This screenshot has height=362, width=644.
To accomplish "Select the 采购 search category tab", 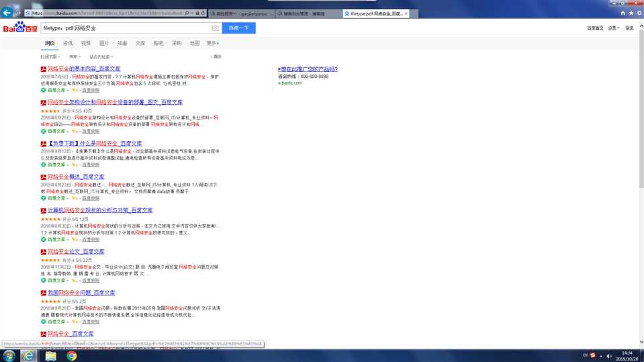I will pos(177,43).
